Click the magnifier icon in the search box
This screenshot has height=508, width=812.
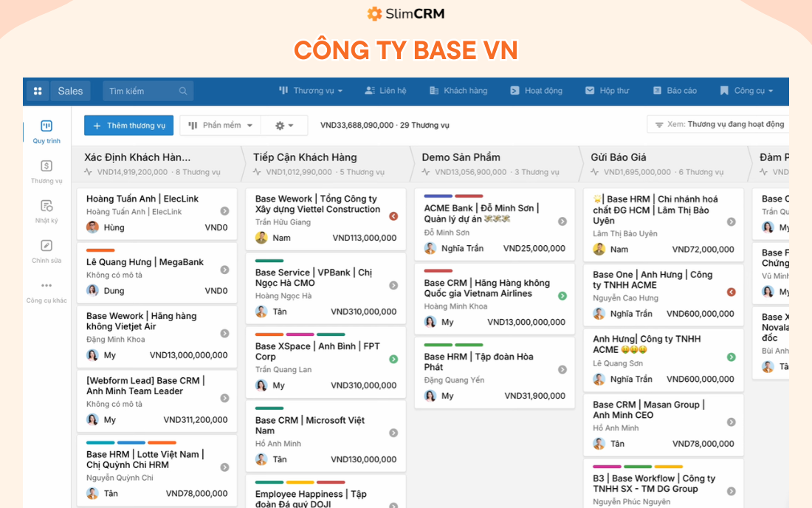point(182,91)
